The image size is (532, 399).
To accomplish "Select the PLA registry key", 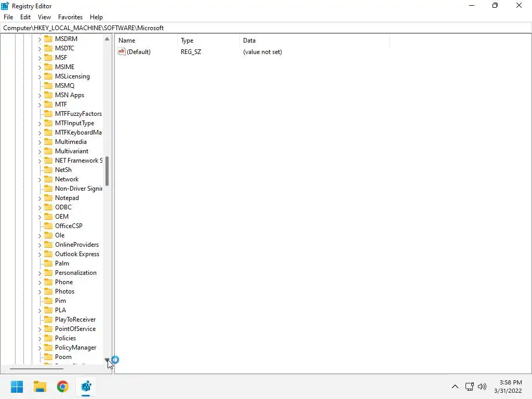I will [x=60, y=310].
